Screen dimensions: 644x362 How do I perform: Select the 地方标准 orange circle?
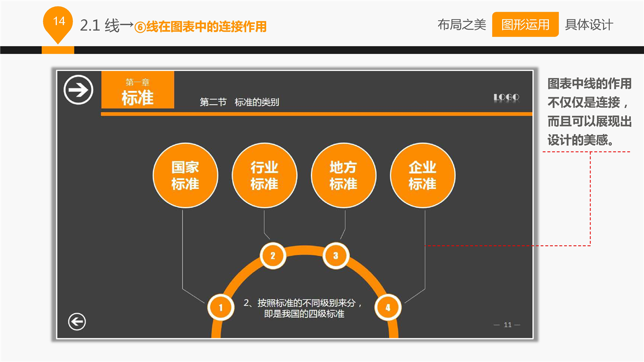[343, 175]
